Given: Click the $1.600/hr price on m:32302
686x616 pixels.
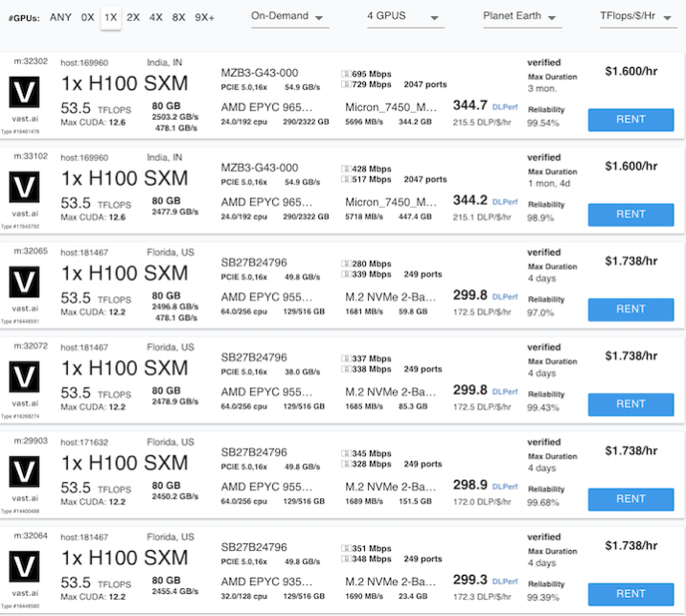Looking at the screenshot, I should click(x=630, y=71).
